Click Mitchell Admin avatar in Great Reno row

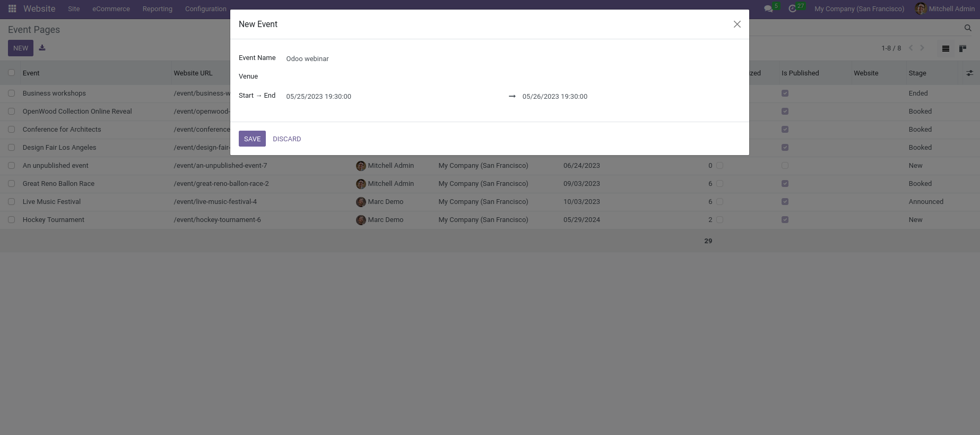pos(361,184)
